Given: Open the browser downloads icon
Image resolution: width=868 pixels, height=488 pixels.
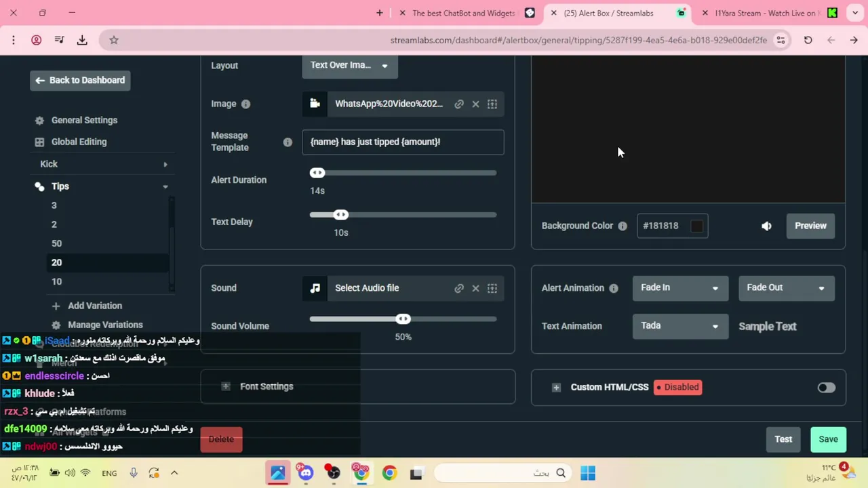Looking at the screenshot, I should point(82,40).
